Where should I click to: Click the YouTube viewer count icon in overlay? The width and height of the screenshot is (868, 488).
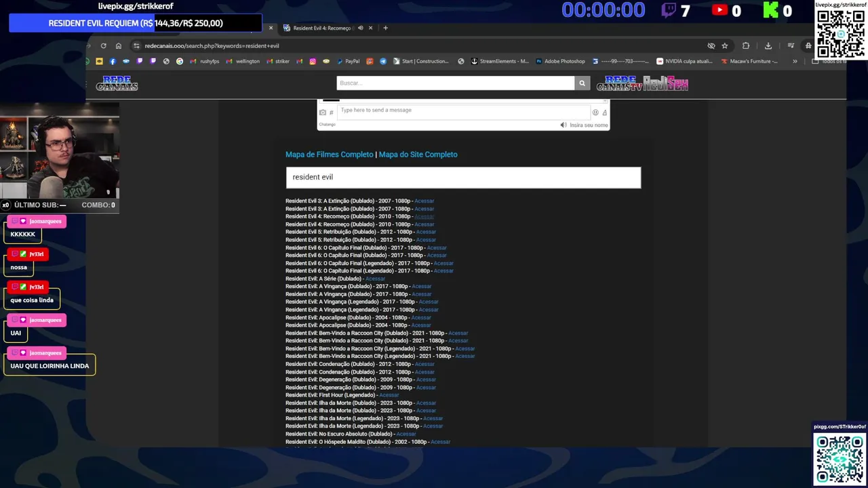pyautogui.click(x=719, y=10)
